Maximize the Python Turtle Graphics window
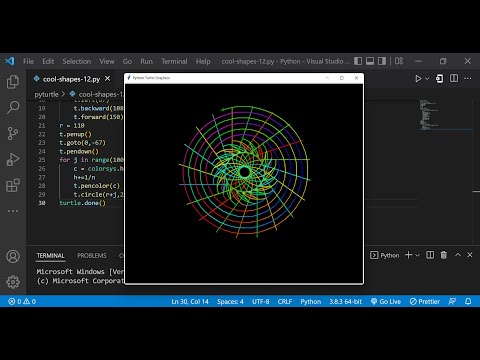480x360 pixels. click(x=342, y=78)
